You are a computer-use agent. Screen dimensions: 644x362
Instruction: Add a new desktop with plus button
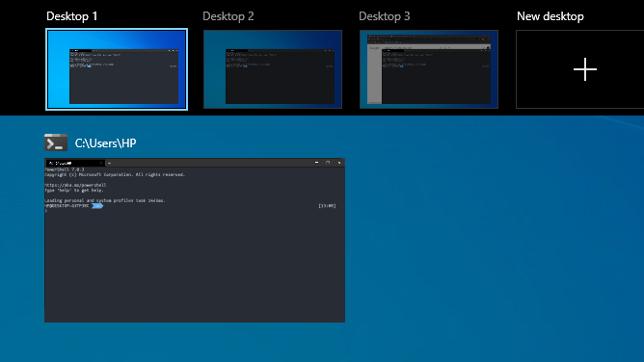click(585, 69)
